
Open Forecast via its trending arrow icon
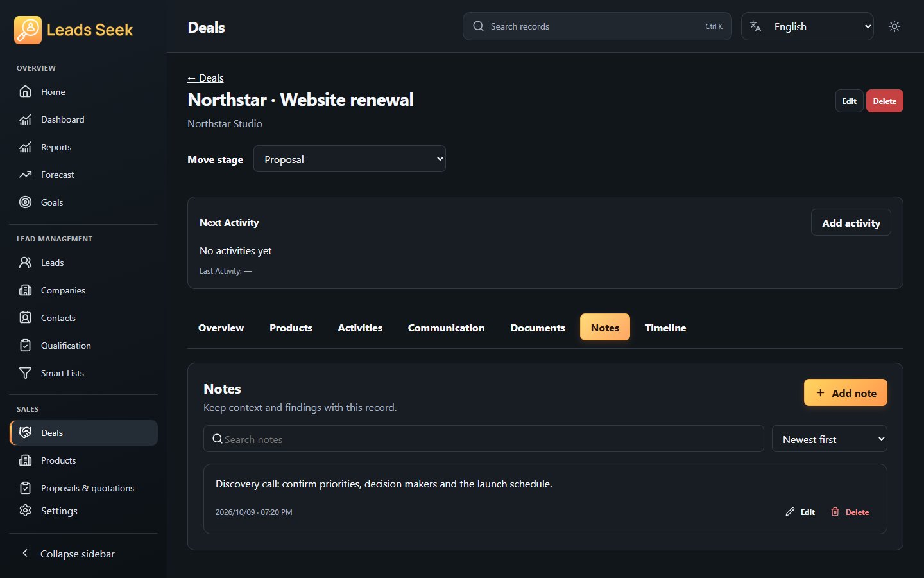(25, 175)
